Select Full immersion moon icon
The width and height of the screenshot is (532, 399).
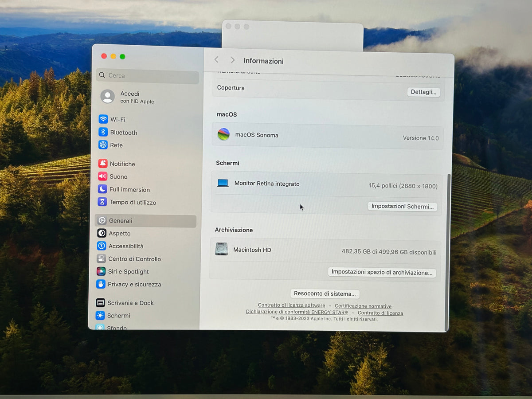coord(102,189)
